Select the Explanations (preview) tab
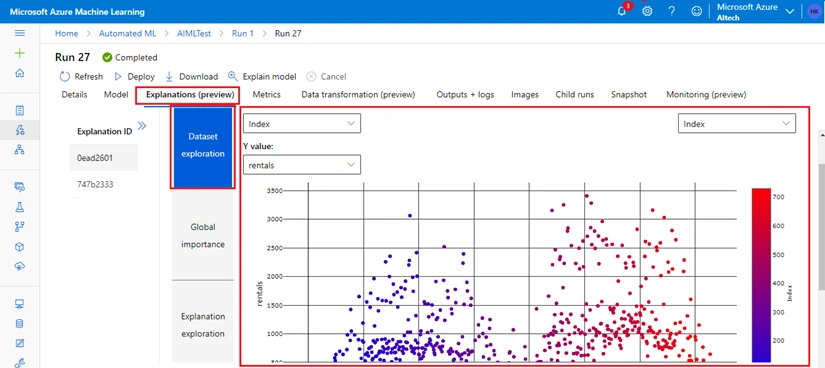The image size is (825, 368). (x=189, y=95)
